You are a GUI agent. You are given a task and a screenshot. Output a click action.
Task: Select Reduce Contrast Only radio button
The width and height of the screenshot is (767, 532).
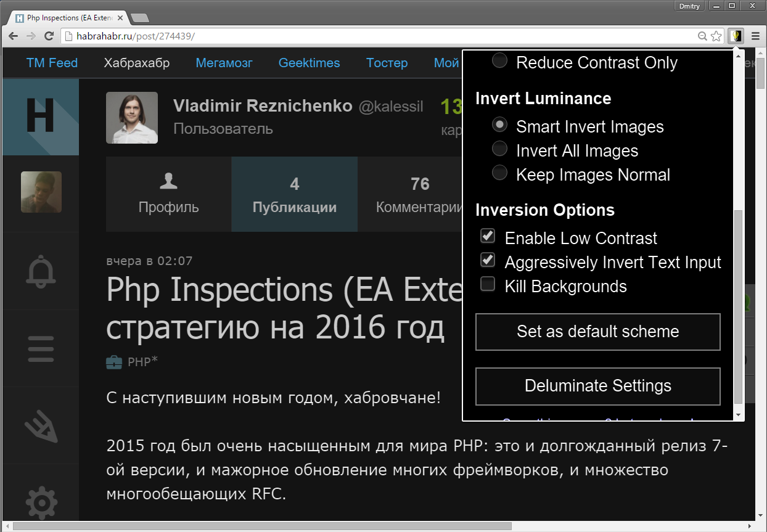[x=499, y=60]
